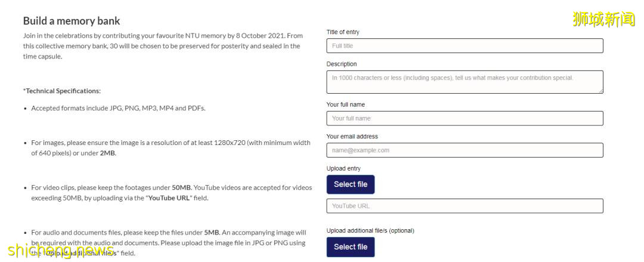This screenshot has width=644, height=262.
Task: Click the Your full name input box
Action: tap(465, 118)
